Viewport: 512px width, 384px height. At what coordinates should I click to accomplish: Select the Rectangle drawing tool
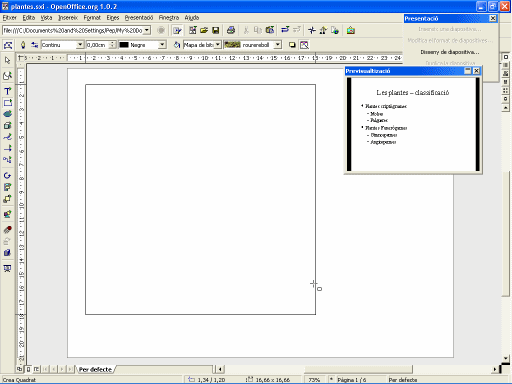pyautogui.click(x=7, y=103)
